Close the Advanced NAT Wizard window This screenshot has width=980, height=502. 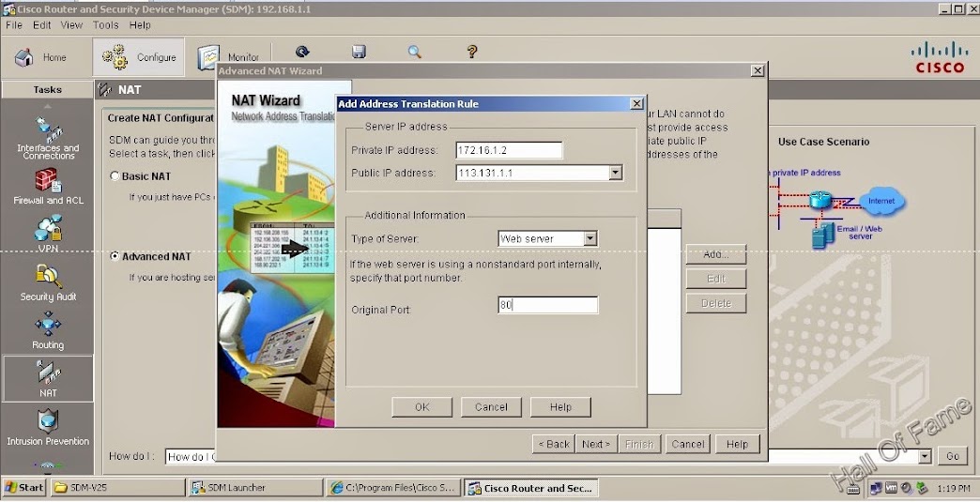click(x=758, y=70)
